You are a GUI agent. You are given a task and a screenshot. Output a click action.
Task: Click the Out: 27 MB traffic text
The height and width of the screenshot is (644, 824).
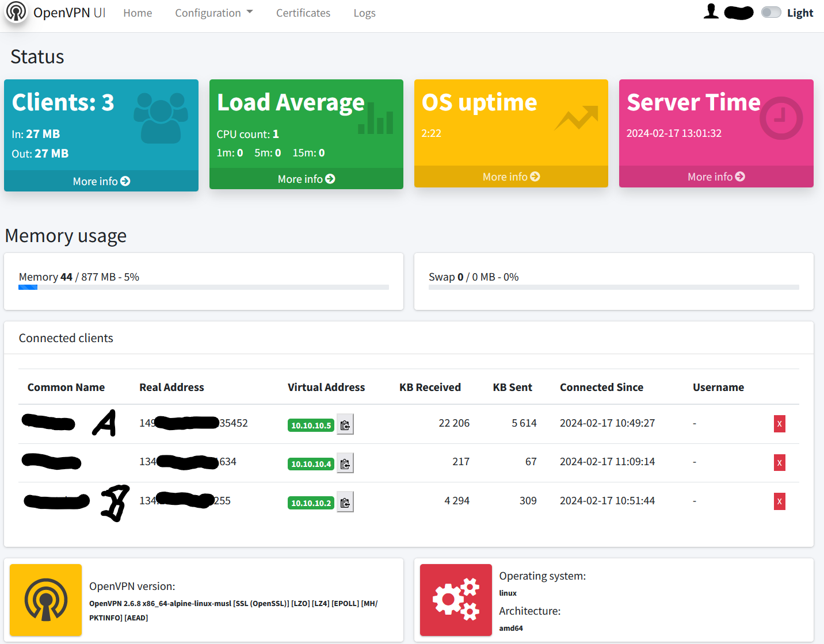pos(40,154)
